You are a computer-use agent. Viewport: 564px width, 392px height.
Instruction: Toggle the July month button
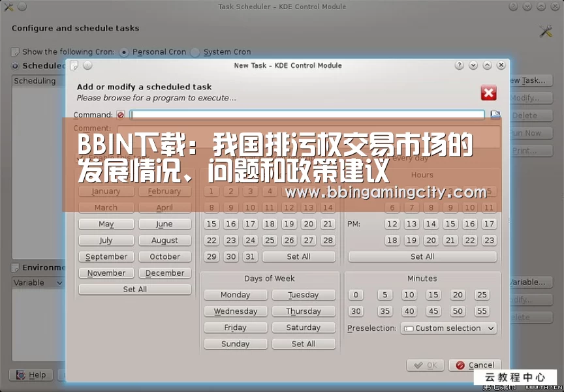click(106, 240)
